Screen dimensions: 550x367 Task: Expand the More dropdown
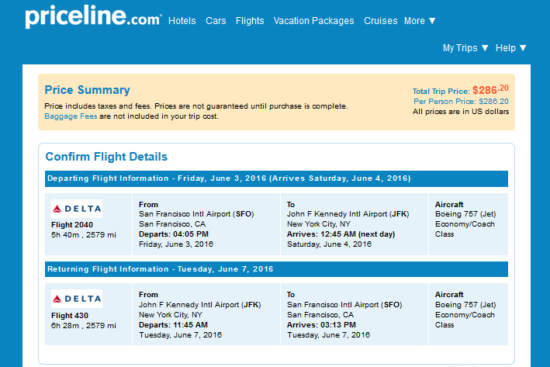click(420, 21)
